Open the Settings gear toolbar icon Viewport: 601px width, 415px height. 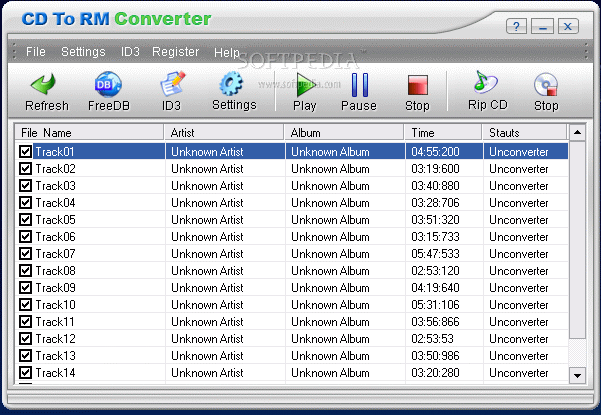click(x=232, y=84)
